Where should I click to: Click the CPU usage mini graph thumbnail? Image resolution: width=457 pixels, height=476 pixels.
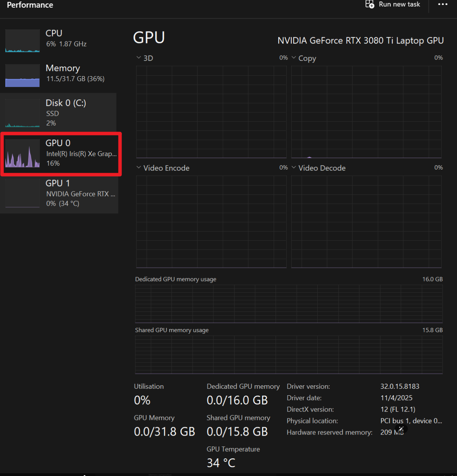point(22,41)
